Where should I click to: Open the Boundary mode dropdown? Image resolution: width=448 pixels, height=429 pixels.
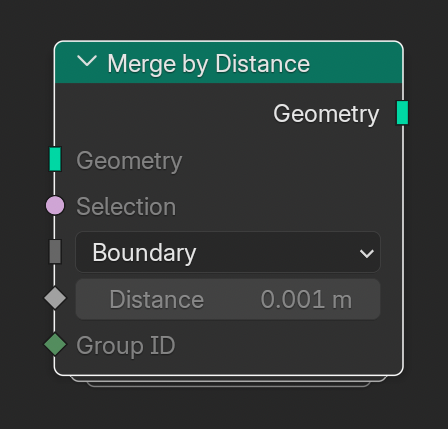point(228,252)
